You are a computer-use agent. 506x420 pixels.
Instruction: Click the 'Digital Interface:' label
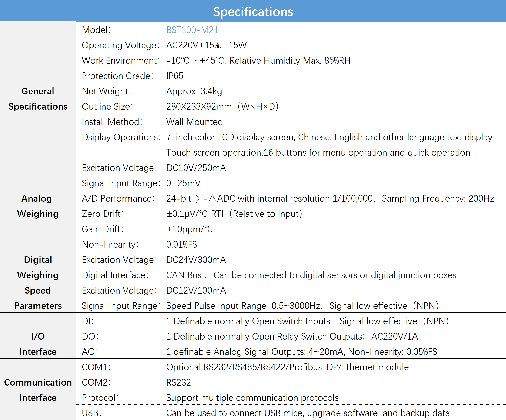point(115,275)
